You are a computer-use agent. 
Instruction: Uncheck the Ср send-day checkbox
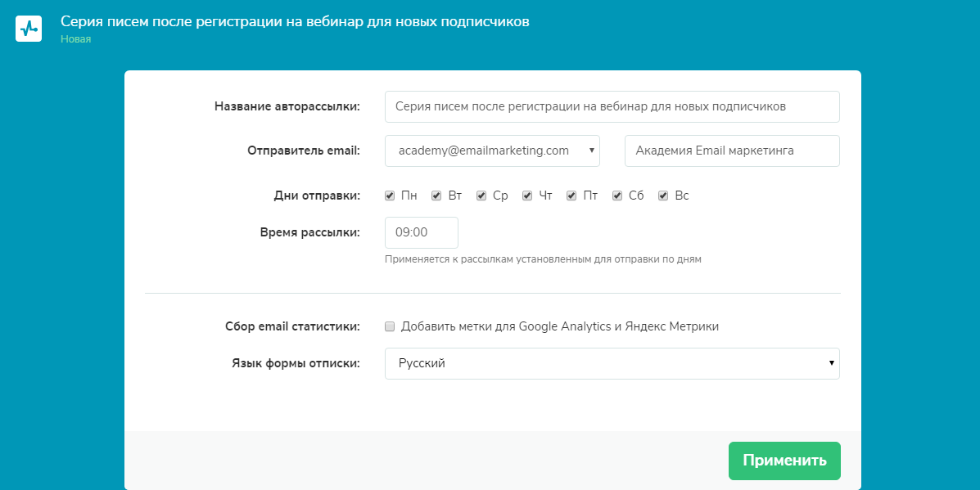(481, 196)
